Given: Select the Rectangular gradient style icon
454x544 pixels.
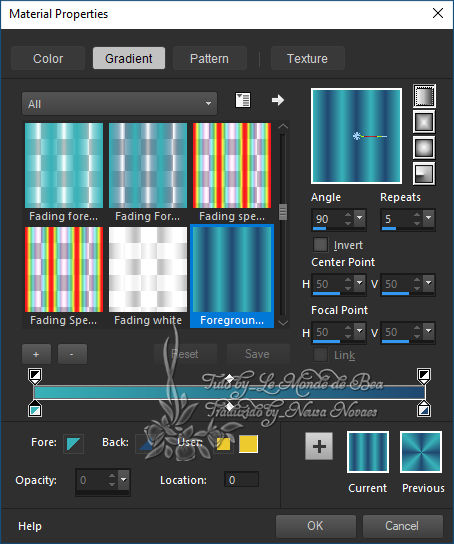Looking at the screenshot, I should pos(424,122).
